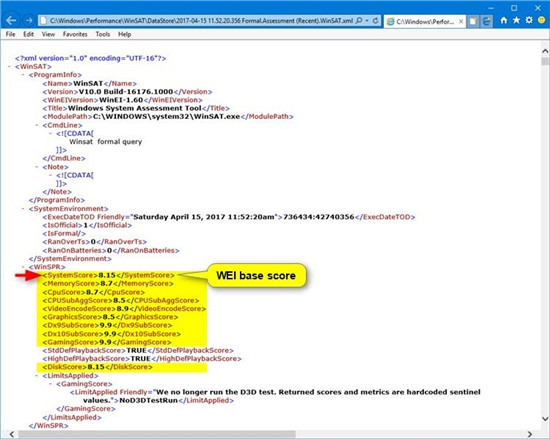Screen dimensions: 550x439
Task: Click the address bar file path
Action: 201,21
